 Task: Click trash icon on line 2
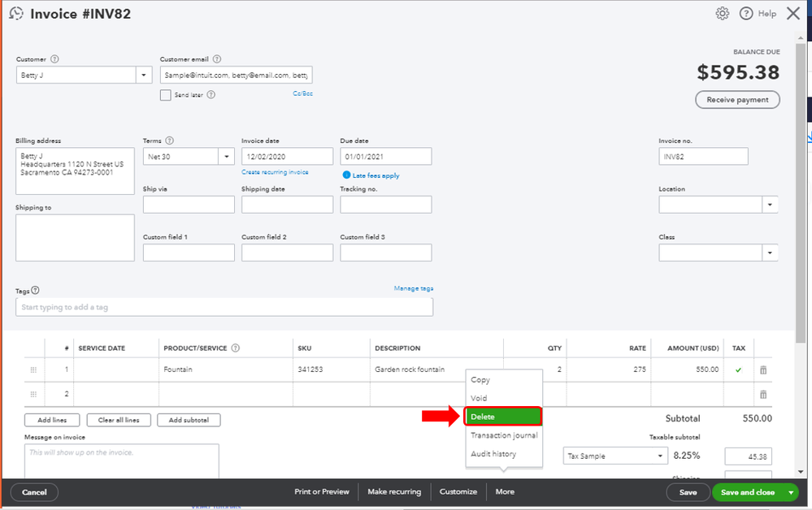[x=762, y=395]
